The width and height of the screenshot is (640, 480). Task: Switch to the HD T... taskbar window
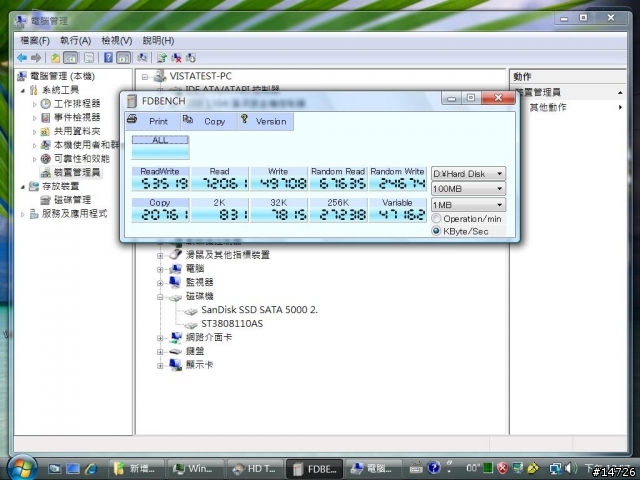click(255, 469)
